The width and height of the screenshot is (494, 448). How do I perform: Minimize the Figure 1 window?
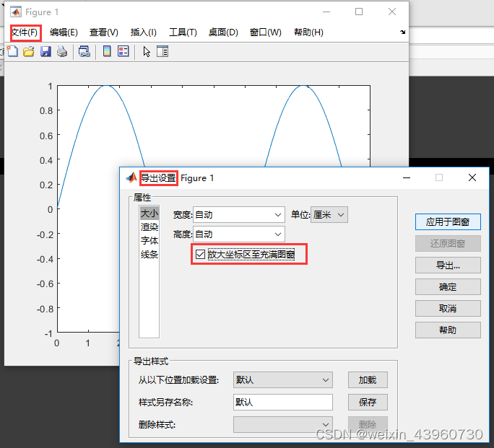(326, 12)
